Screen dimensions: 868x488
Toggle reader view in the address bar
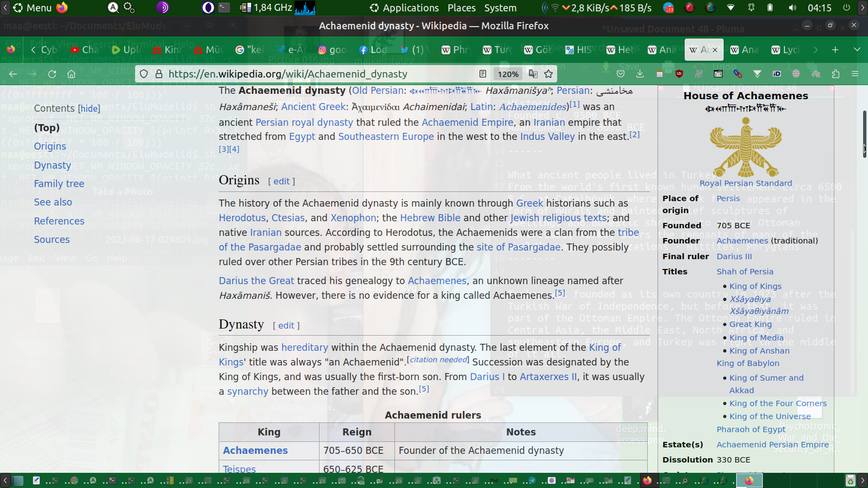(x=483, y=74)
